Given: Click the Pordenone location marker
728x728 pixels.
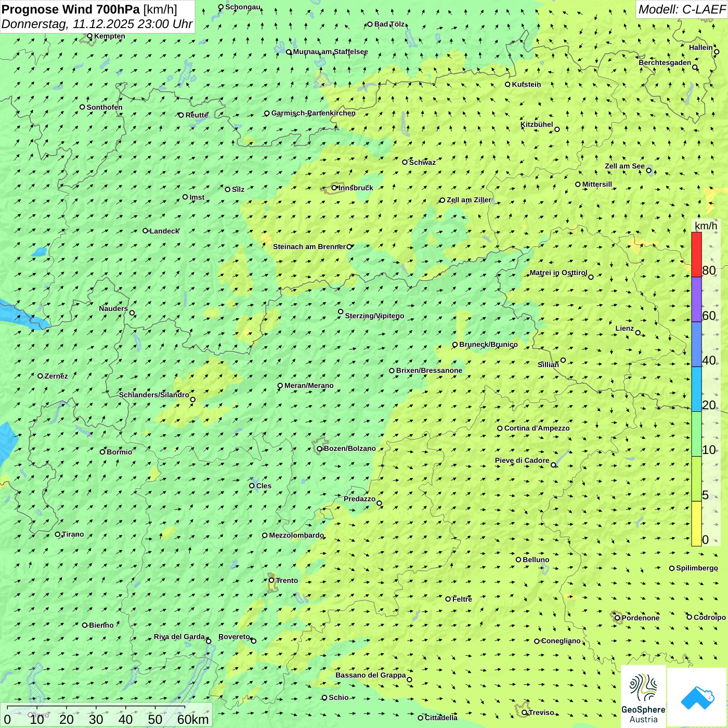Looking at the screenshot, I should (618, 618).
